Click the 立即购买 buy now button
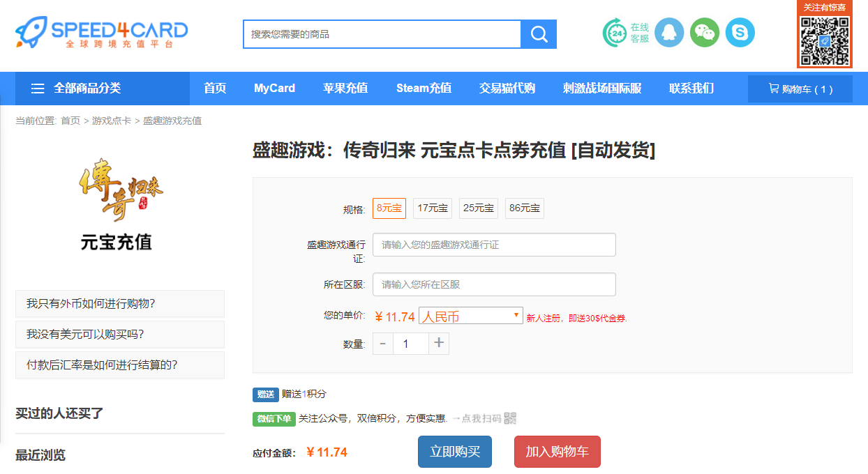This screenshot has height=474, width=868. [455, 452]
